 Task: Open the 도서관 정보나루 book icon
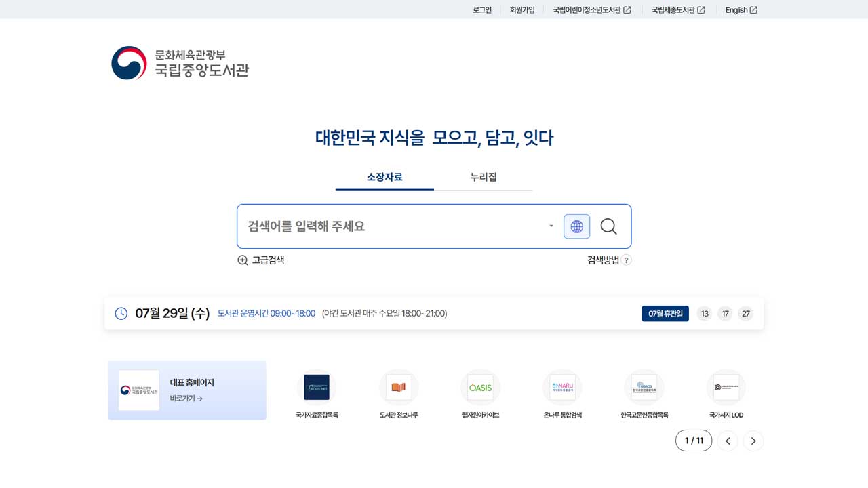399,388
